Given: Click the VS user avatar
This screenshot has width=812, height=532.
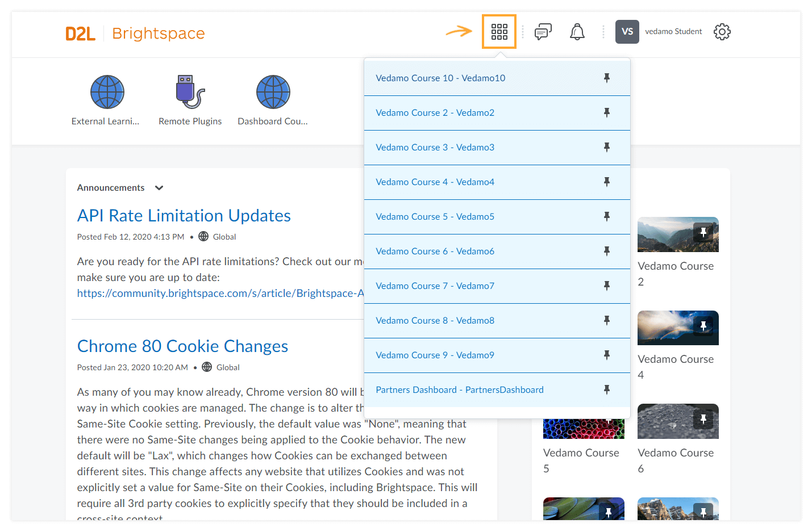Looking at the screenshot, I should (x=627, y=32).
